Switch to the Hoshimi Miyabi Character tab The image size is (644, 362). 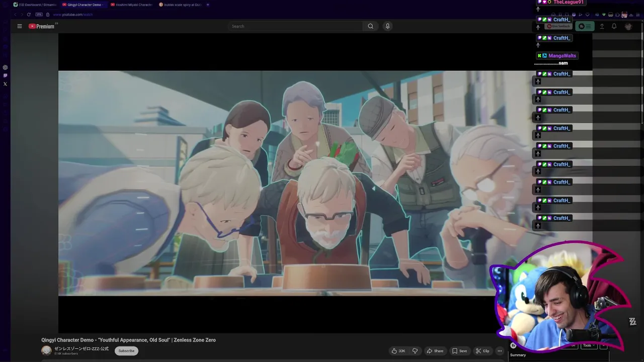pyautogui.click(x=131, y=5)
